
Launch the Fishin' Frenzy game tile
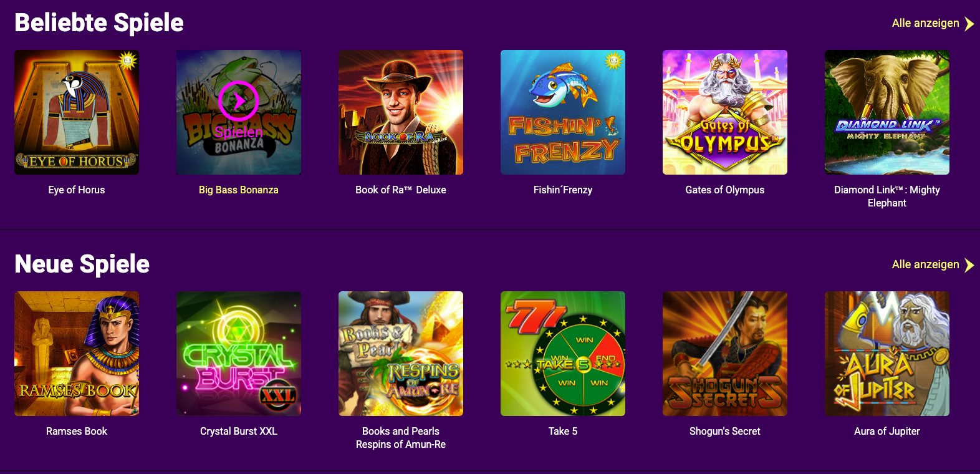(x=563, y=112)
